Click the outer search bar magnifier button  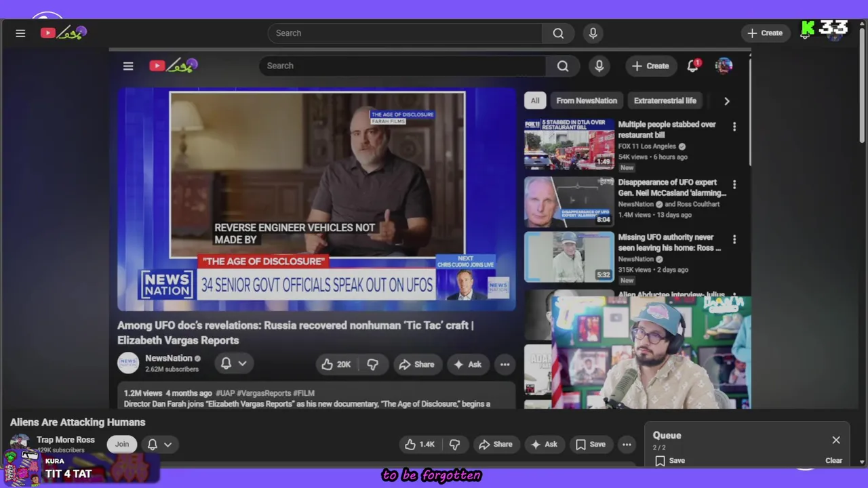point(558,33)
